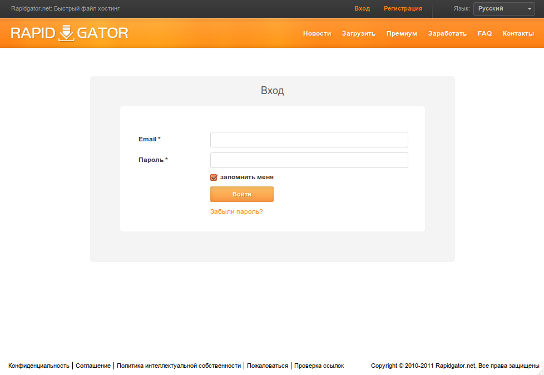The image size is (544, 375).
Task: Open the FAQ menu item
Action: click(485, 34)
